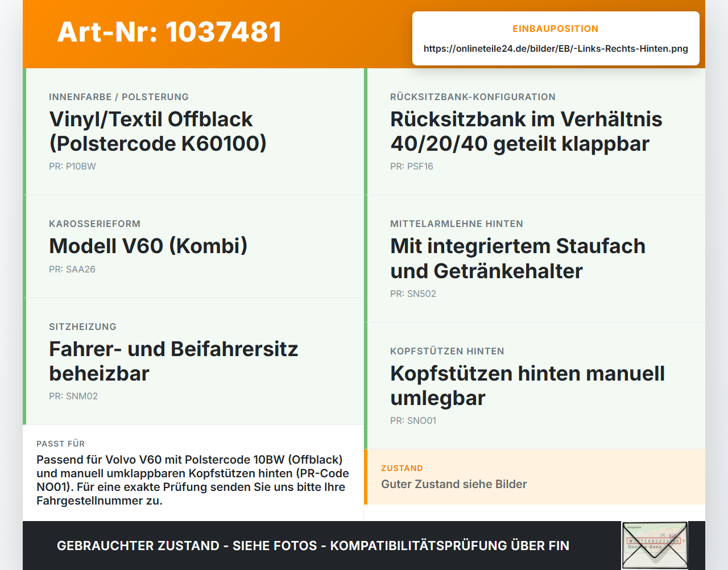Click the ZUSTAND label
Image resolution: width=728 pixels, height=570 pixels.
pyautogui.click(x=402, y=468)
